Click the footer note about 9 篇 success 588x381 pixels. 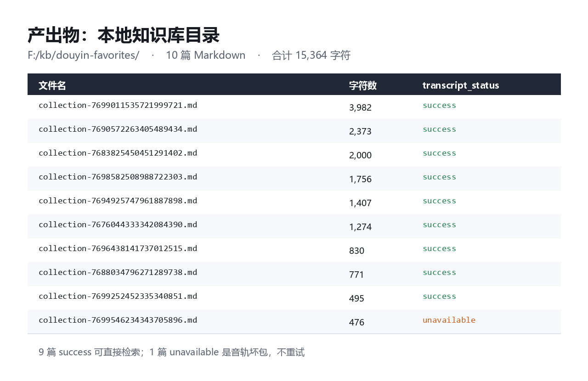point(171,352)
